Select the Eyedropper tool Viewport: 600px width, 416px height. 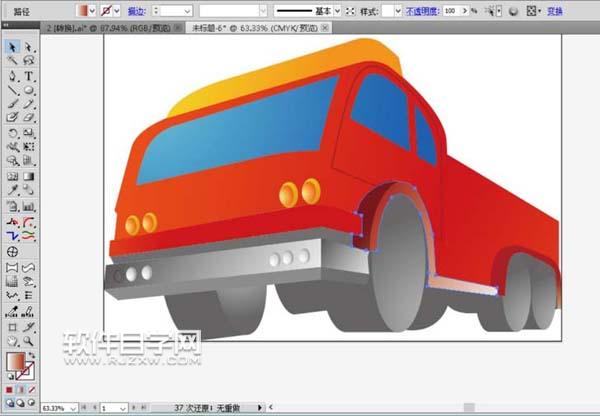tap(12, 190)
